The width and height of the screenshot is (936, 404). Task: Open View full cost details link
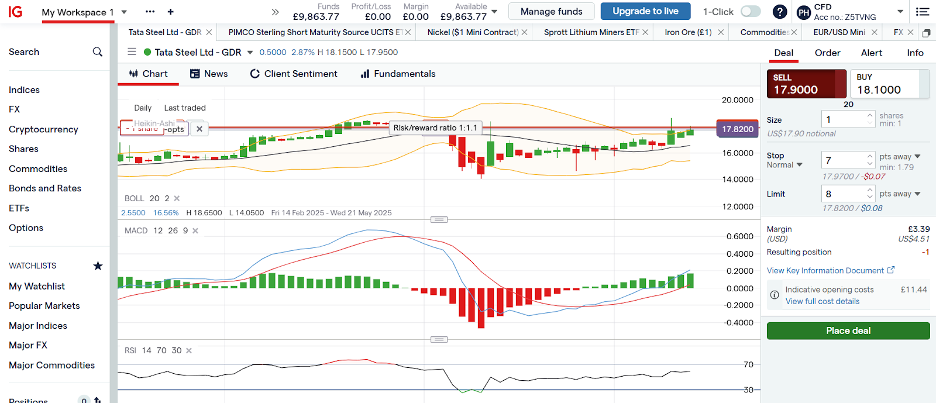822,301
